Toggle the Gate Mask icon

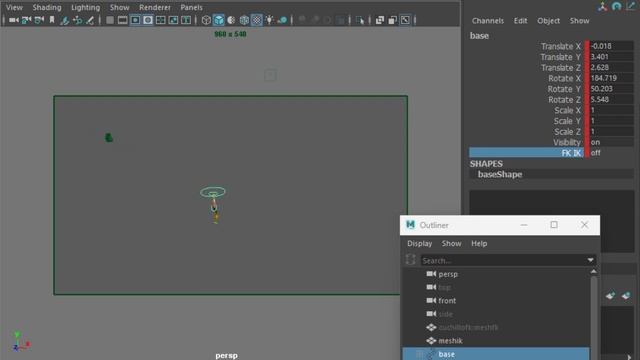tap(148, 20)
